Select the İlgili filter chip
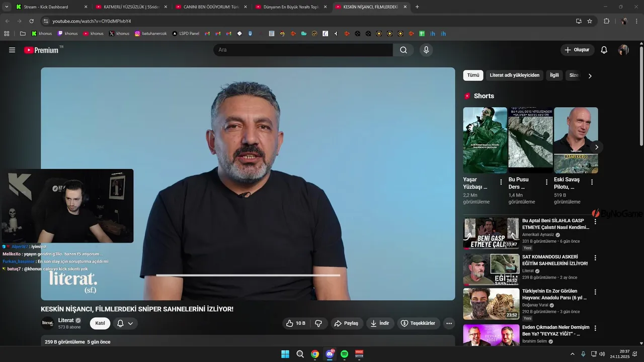This screenshot has width=644, height=362. [x=554, y=75]
